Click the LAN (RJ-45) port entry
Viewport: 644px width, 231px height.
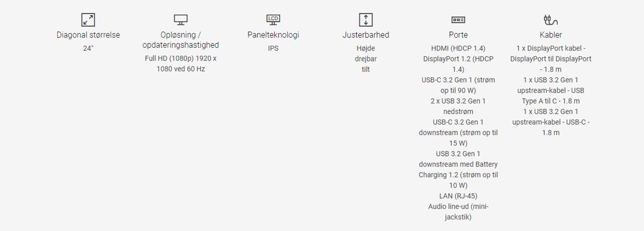pyautogui.click(x=458, y=196)
